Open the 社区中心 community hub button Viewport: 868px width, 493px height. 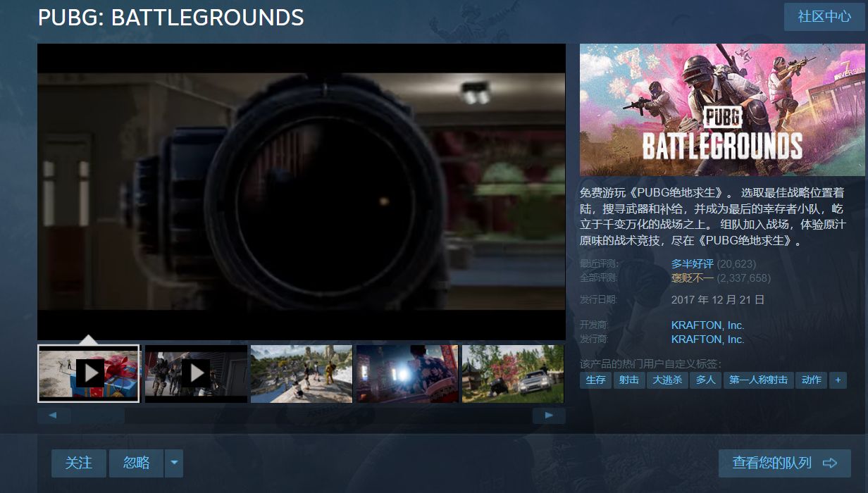click(824, 17)
